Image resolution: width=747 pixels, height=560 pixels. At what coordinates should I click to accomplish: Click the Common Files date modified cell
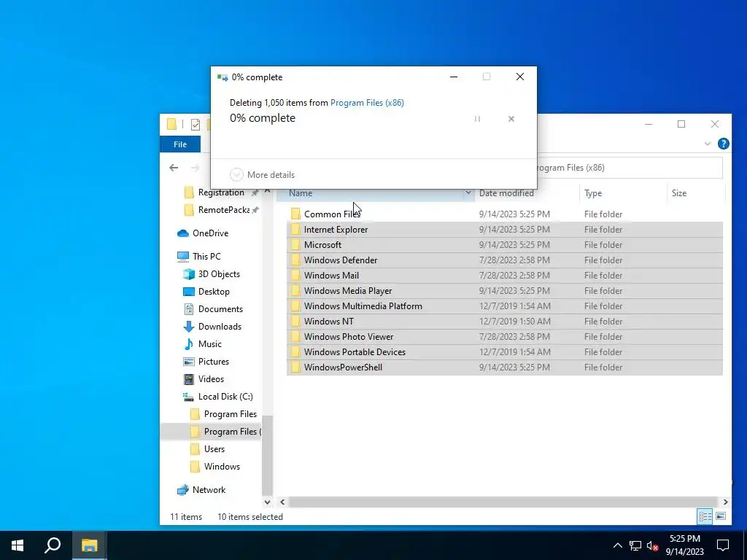click(x=514, y=214)
